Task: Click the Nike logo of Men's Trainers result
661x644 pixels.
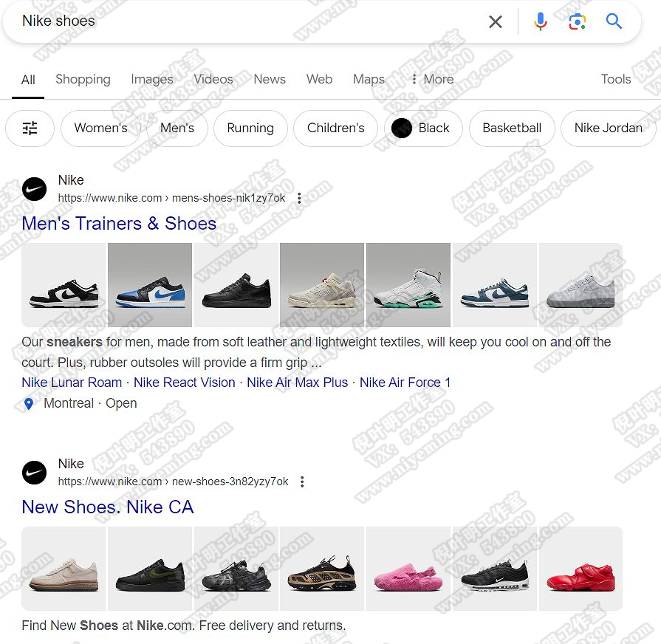Action: 34,189
